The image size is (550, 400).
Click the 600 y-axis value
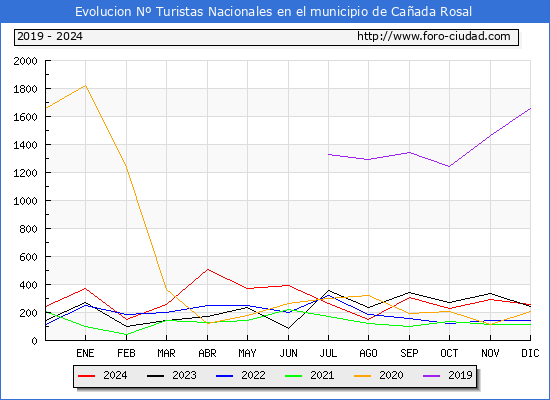pyautogui.click(x=28, y=257)
